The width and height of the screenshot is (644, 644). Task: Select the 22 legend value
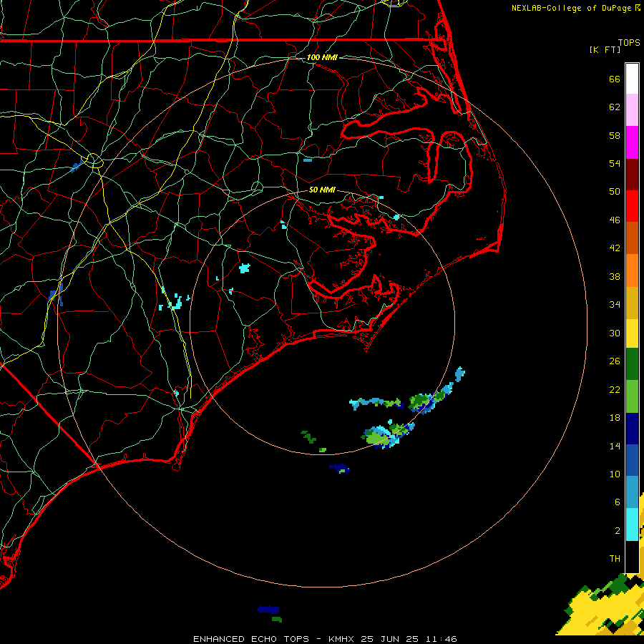point(615,390)
